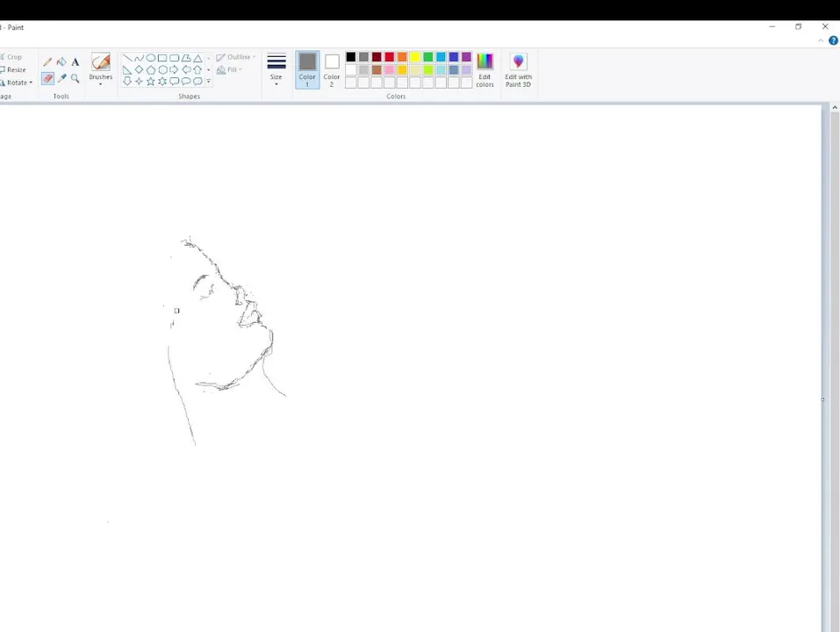840x632 pixels.
Task: Pick the lime color swatch
Action: coord(428,69)
